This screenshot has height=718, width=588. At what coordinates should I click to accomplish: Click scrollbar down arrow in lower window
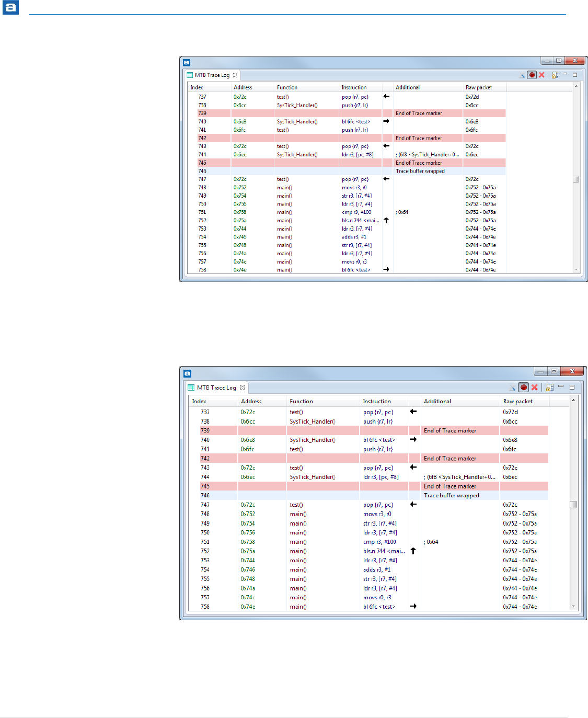pos(573,606)
